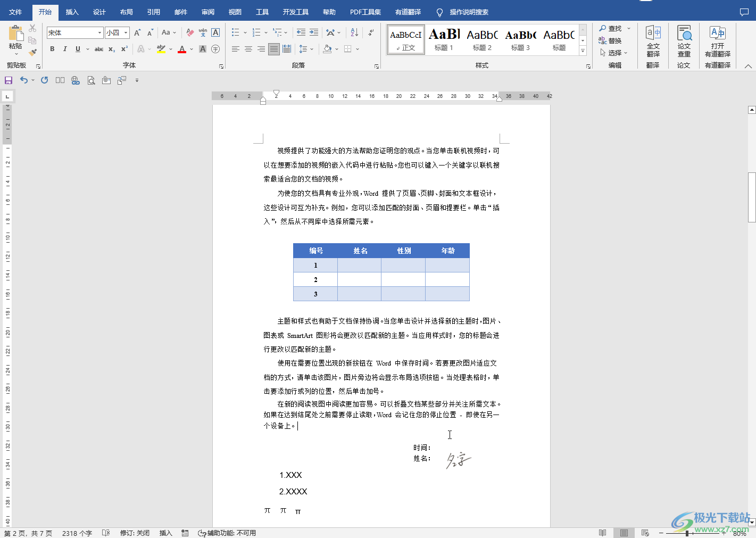Expand the Borders dropdown arrow
The width and height of the screenshot is (756, 538).
(x=358, y=49)
